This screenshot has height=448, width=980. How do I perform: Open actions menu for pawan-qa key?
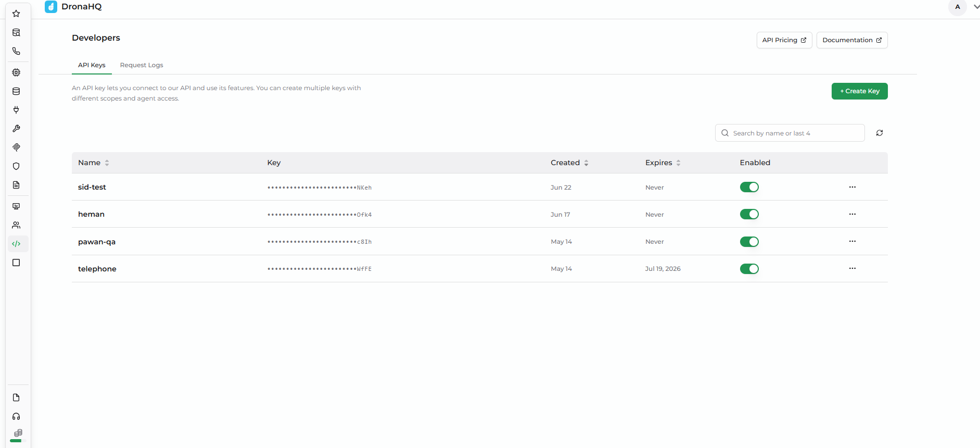(852, 241)
